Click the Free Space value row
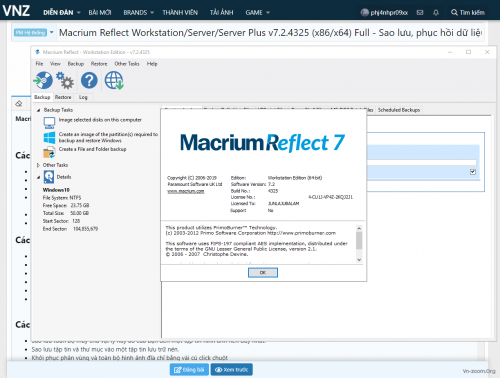 click(66, 205)
